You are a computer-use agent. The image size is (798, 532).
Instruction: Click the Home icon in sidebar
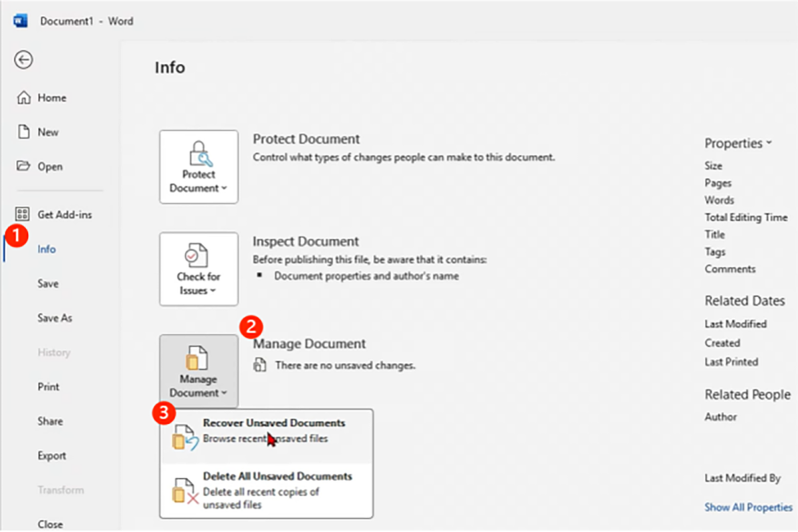23,98
